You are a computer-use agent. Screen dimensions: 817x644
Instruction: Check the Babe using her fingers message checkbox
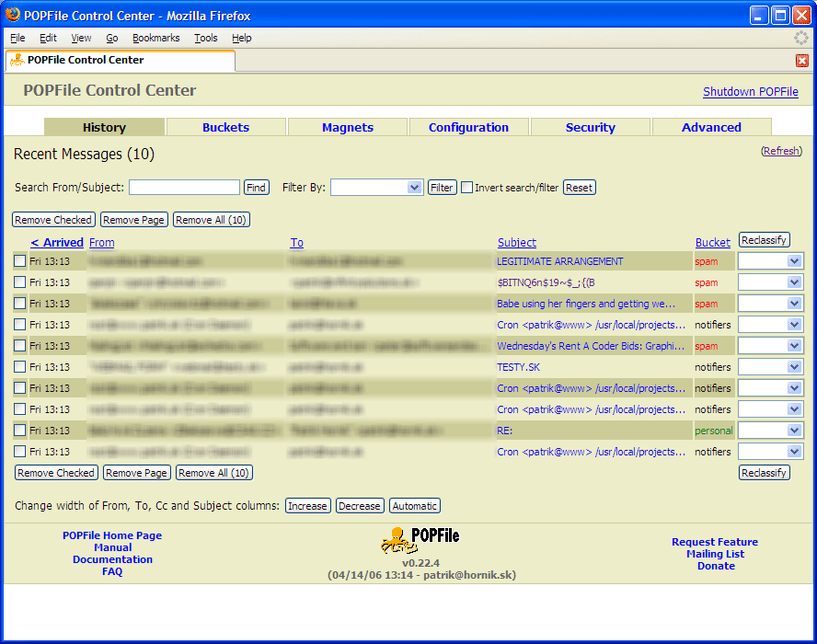(20, 304)
